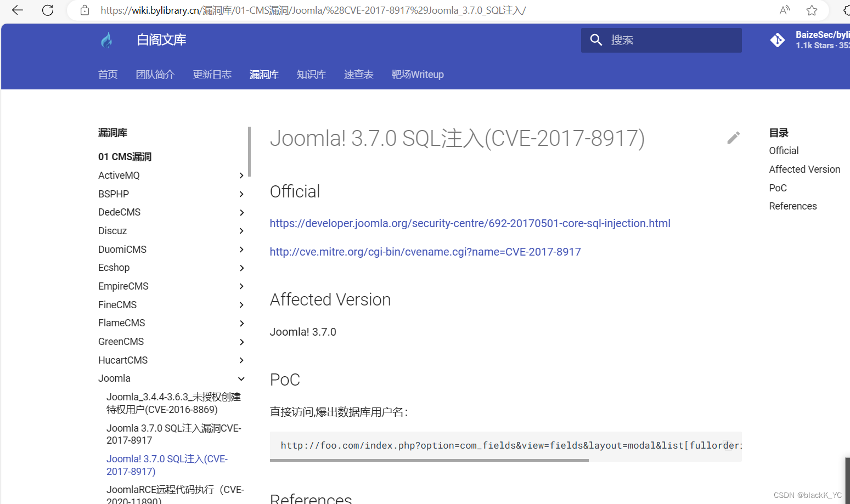The height and width of the screenshot is (504, 850).
Task: Open the BaizeSec repository icon
Action: tap(778, 39)
